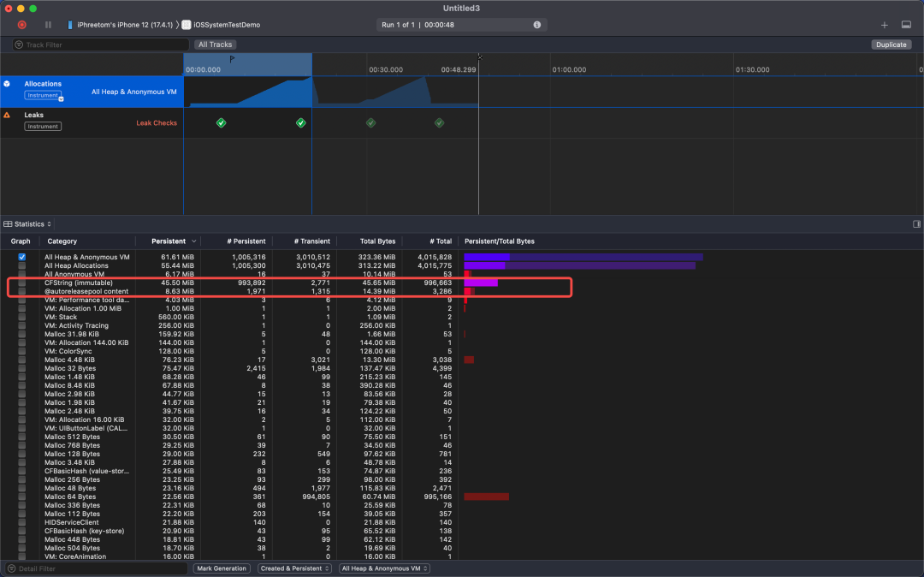Focus the Detail Filter input field
924x577 pixels.
pyautogui.click(x=98, y=568)
